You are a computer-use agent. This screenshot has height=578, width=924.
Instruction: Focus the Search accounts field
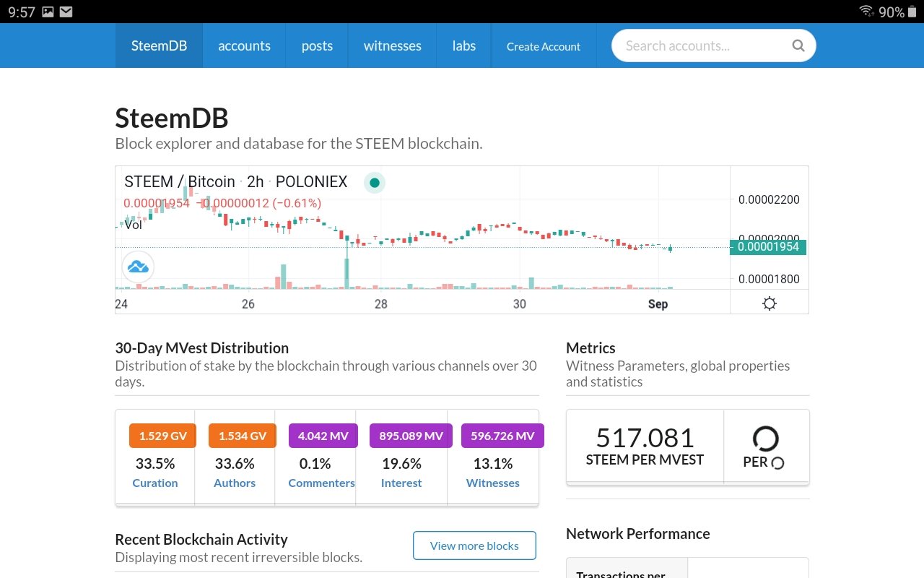tap(713, 46)
